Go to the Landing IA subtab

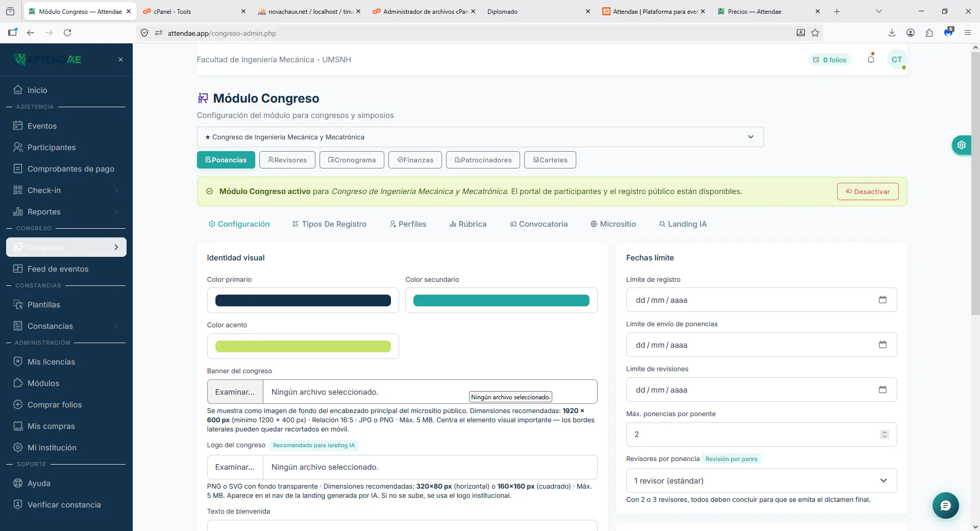click(682, 224)
